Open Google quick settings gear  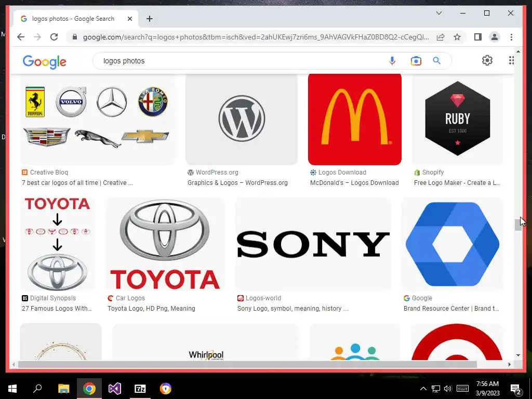(x=487, y=60)
